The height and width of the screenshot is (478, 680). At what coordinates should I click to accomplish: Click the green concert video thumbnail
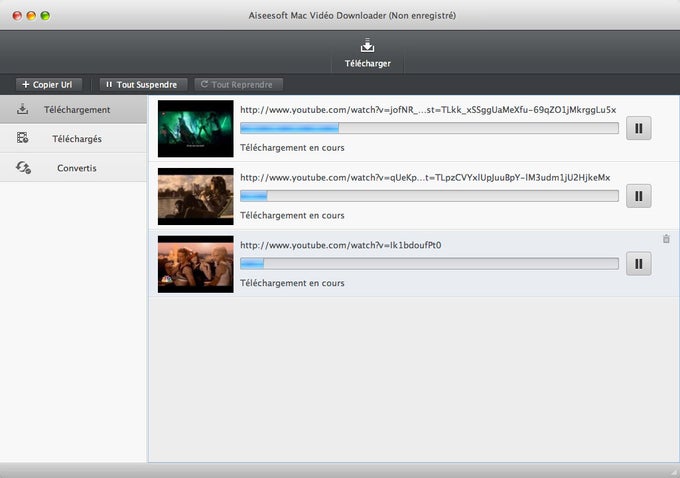196,128
